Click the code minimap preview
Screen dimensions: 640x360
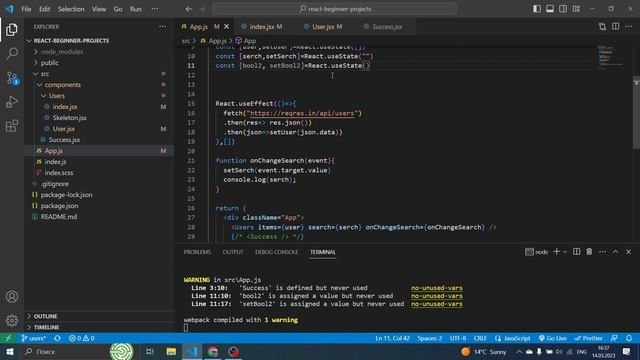click(610, 57)
